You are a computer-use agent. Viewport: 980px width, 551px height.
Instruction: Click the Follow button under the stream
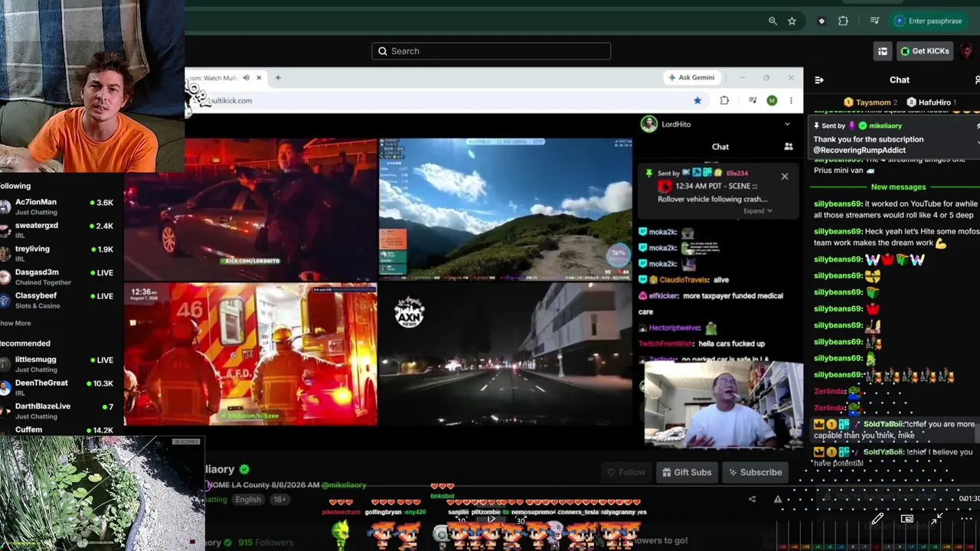pos(626,472)
